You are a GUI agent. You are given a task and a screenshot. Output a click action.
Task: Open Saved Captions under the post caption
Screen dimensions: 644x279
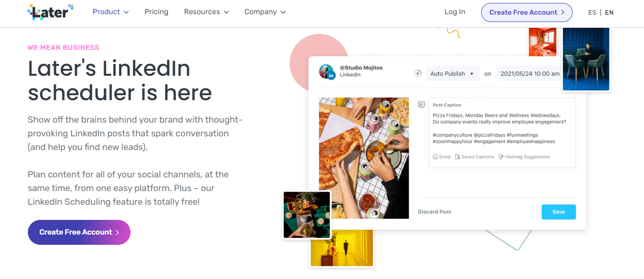point(474,157)
